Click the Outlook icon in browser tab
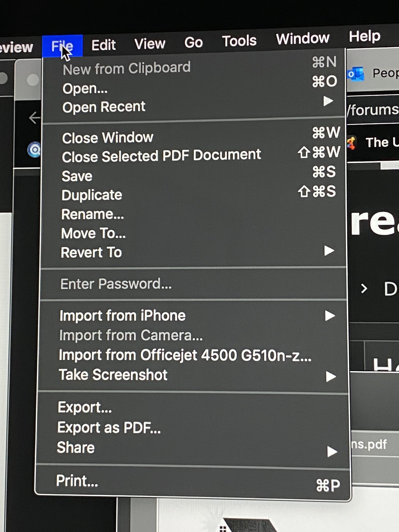The width and height of the screenshot is (399, 532). tap(356, 74)
